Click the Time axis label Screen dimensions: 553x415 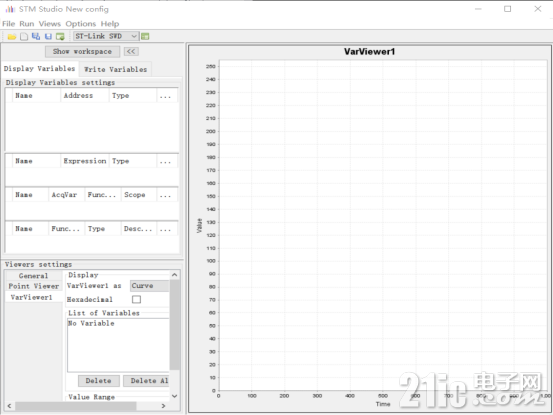(x=383, y=404)
